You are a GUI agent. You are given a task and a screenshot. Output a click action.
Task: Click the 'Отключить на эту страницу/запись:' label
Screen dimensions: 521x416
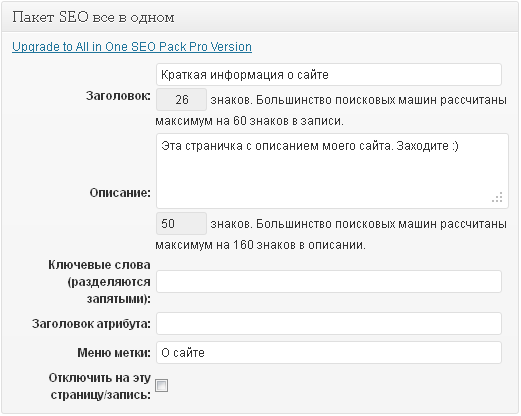click(100, 386)
